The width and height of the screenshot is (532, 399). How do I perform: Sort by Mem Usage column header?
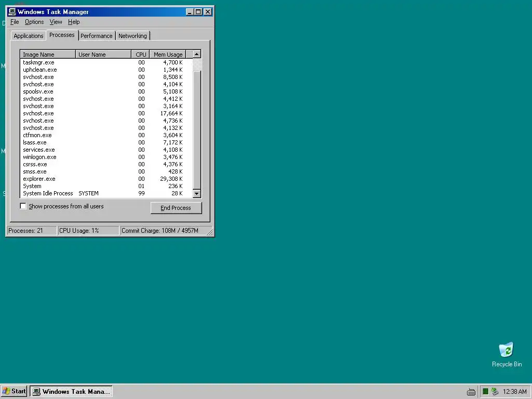[x=168, y=54]
